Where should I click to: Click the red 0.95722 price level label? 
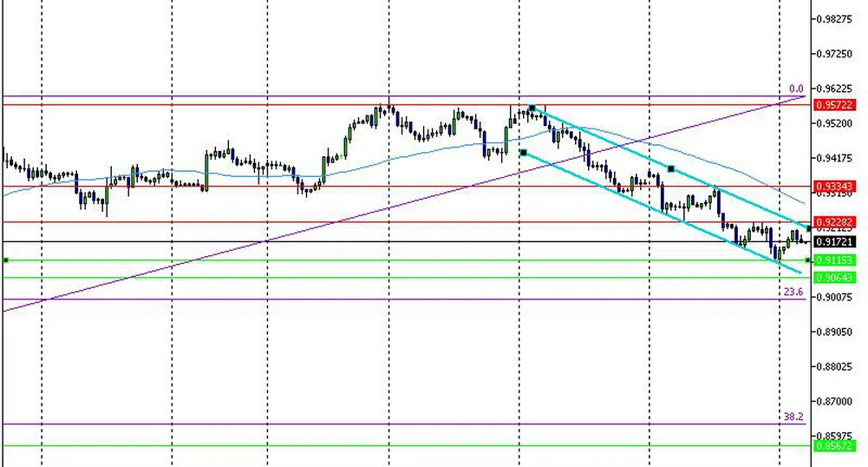click(832, 105)
